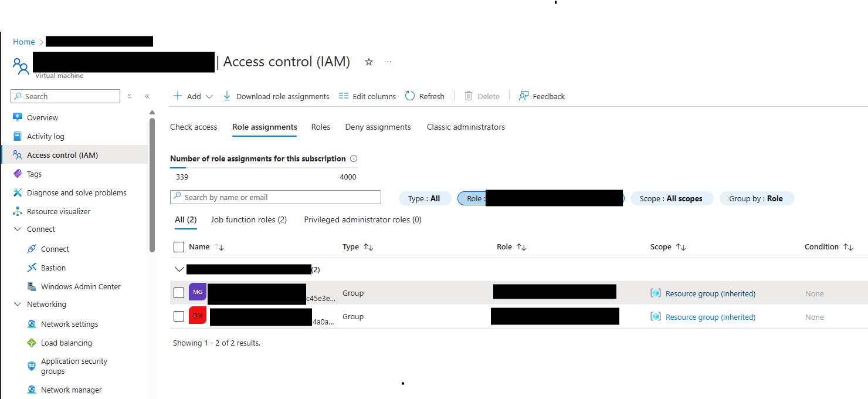The image size is (868, 399).
Task: Sort by Role column arrows
Action: coord(521,247)
